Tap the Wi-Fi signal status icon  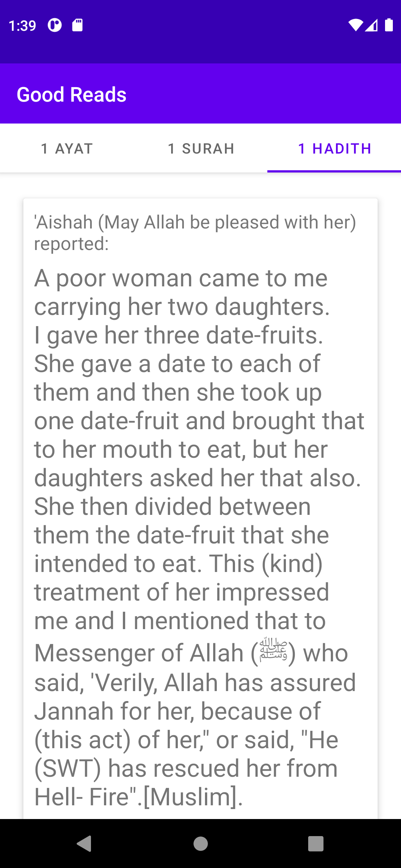(x=355, y=25)
